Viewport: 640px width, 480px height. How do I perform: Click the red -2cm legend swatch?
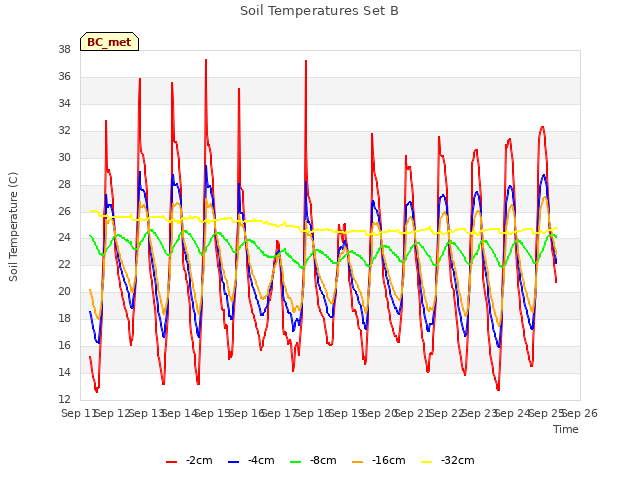pos(171,462)
